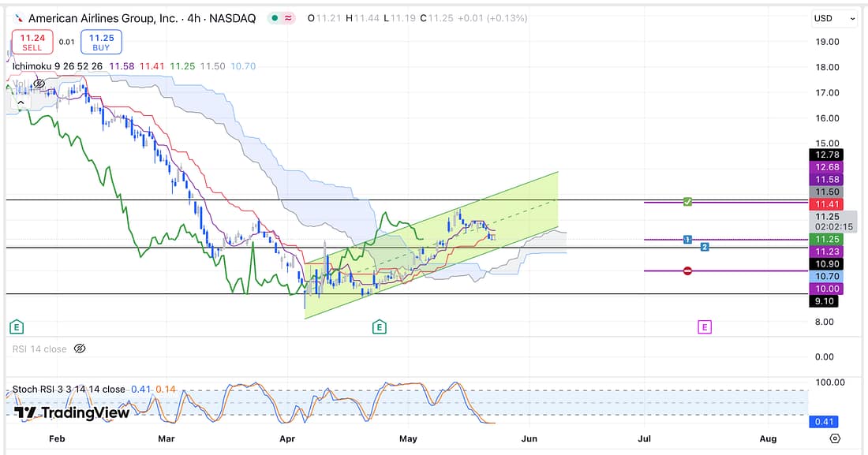Click the earnings marker near late April

point(380,326)
